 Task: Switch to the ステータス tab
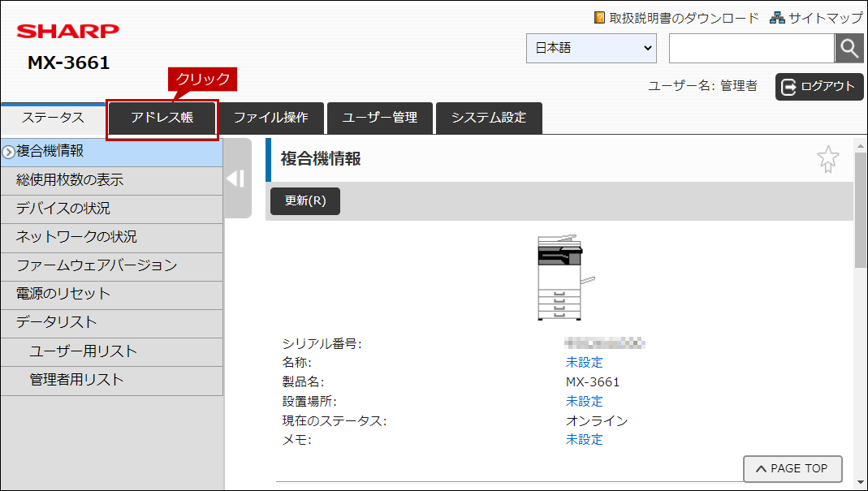pos(53,118)
